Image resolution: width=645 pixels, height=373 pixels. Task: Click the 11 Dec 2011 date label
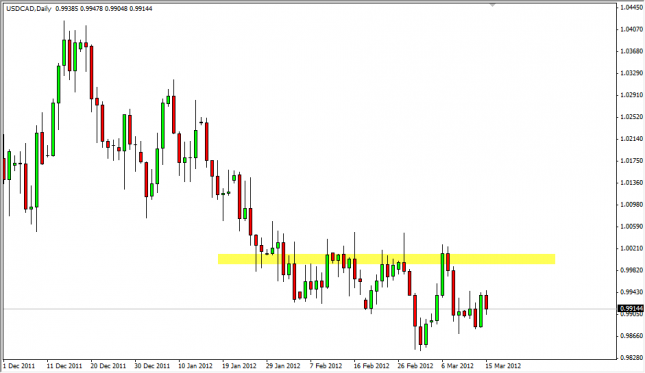(64, 366)
